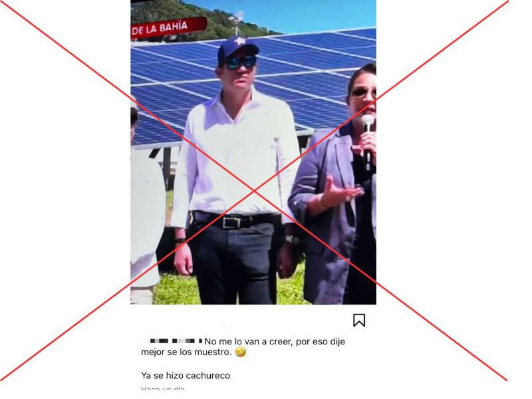Open the 'Hace un día' timestamp

point(163,390)
